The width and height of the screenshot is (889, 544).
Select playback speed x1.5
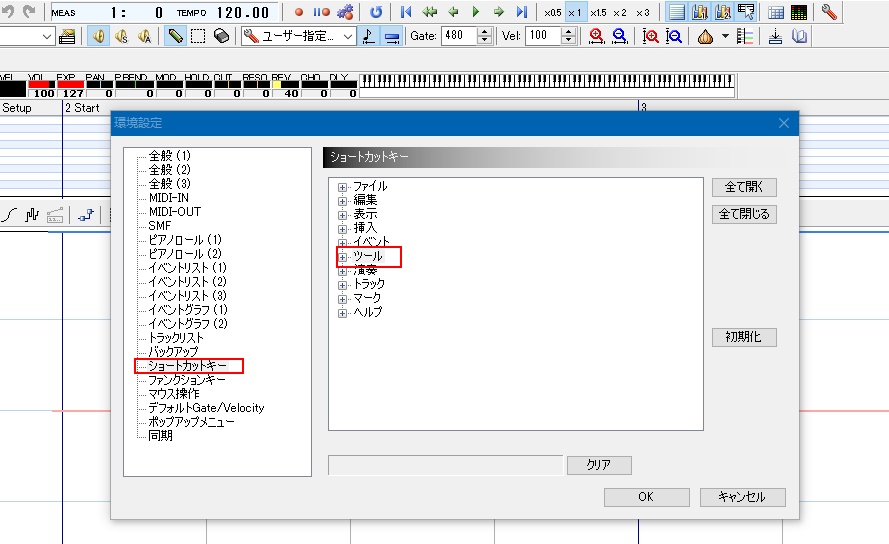tap(598, 12)
